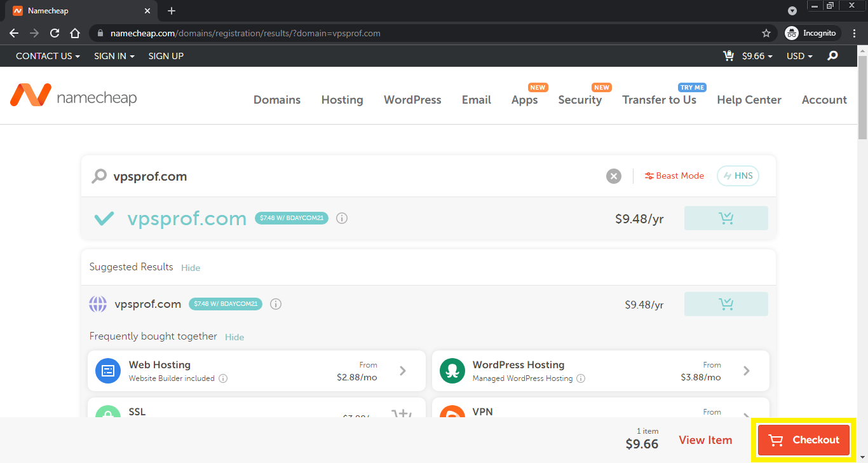
Task: Click the Checkout button
Action: click(804, 440)
